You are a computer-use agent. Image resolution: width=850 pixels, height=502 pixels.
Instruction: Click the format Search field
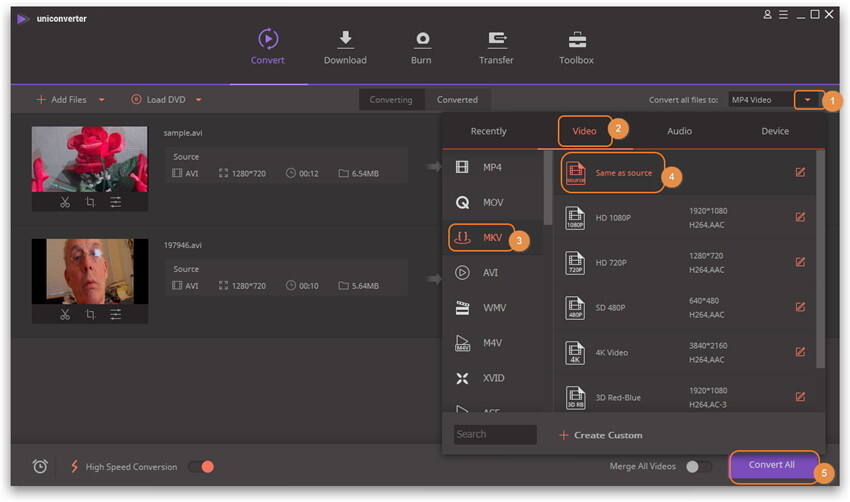(495, 434)
